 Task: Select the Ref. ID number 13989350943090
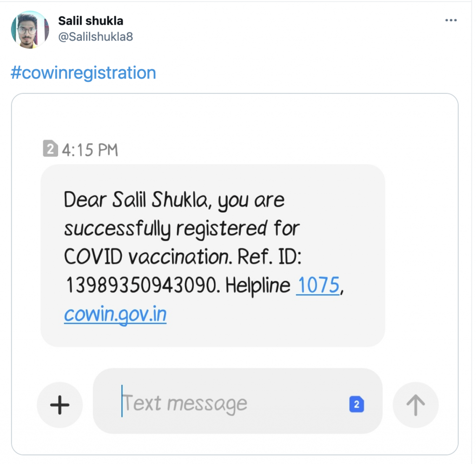click(141, 286)
